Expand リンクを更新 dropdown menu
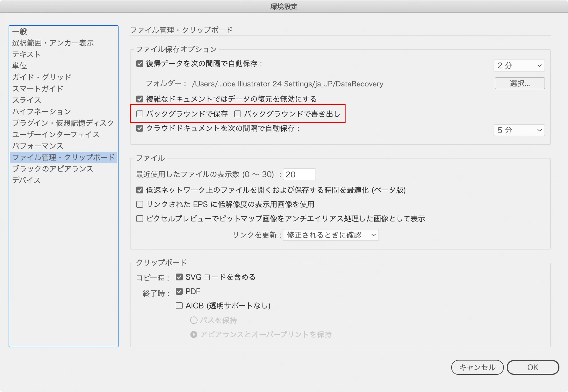This screenshot has width=568, height=392. tap(331, 235)
